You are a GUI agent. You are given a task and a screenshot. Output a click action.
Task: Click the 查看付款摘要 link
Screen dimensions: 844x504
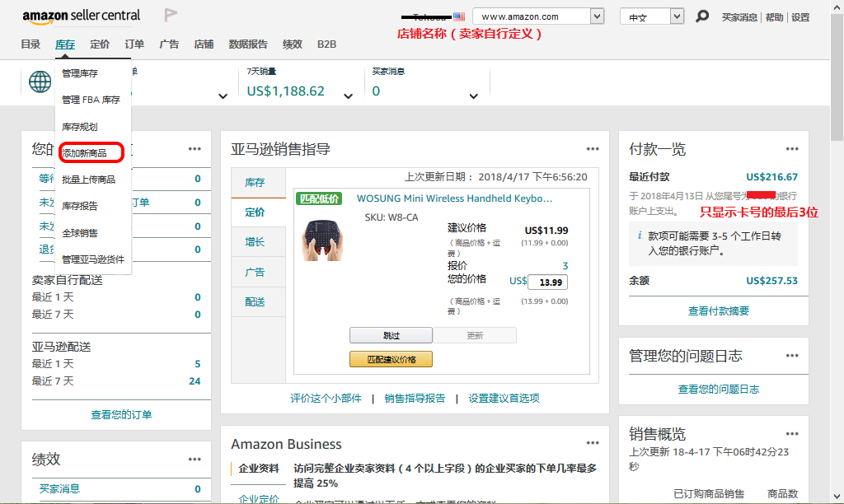click(719, 311)
